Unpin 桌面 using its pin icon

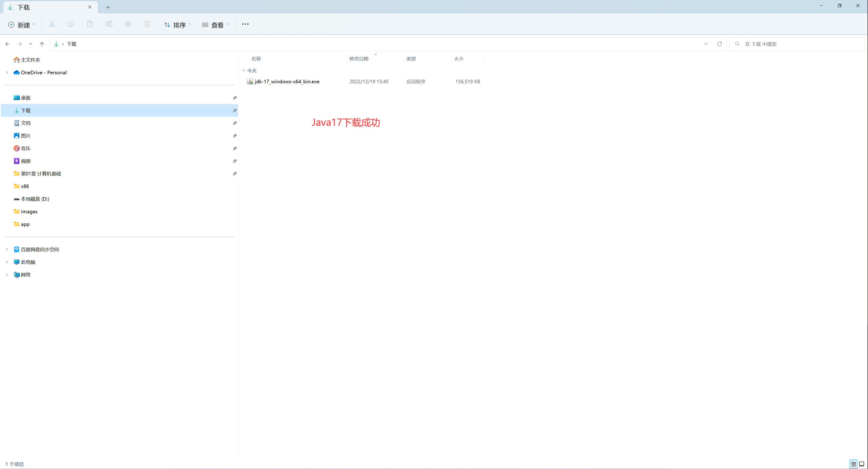coord(235,98)
